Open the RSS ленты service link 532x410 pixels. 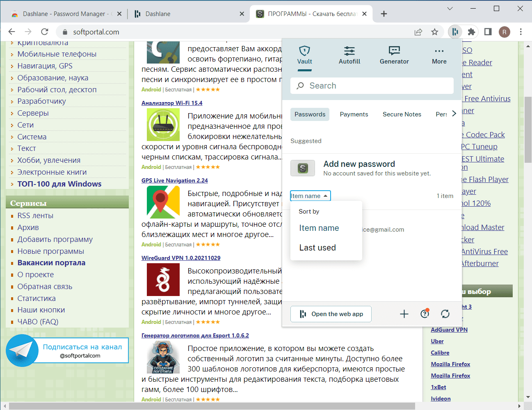tap(35, 216)
